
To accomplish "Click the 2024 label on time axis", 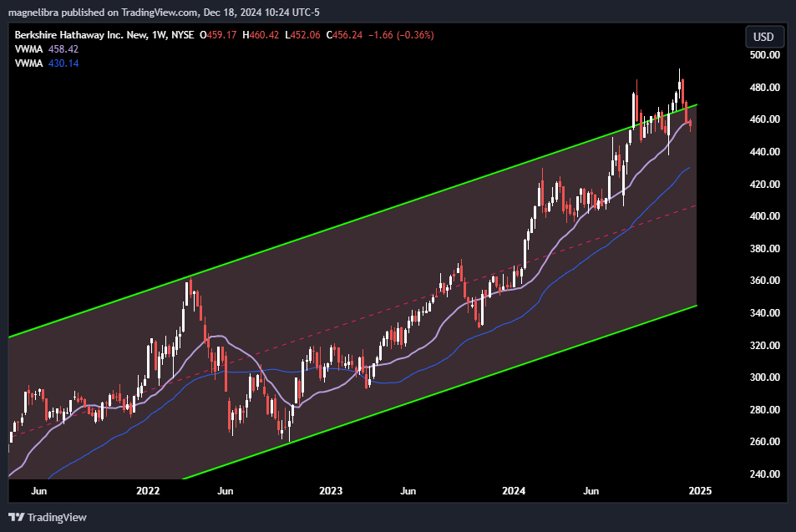I will tap(513, 491).
